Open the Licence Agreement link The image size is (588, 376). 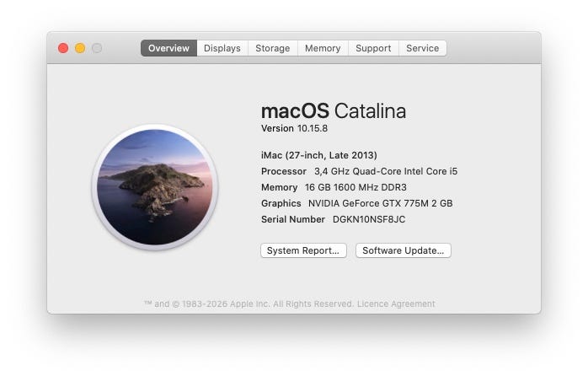[x=396, y=303]
